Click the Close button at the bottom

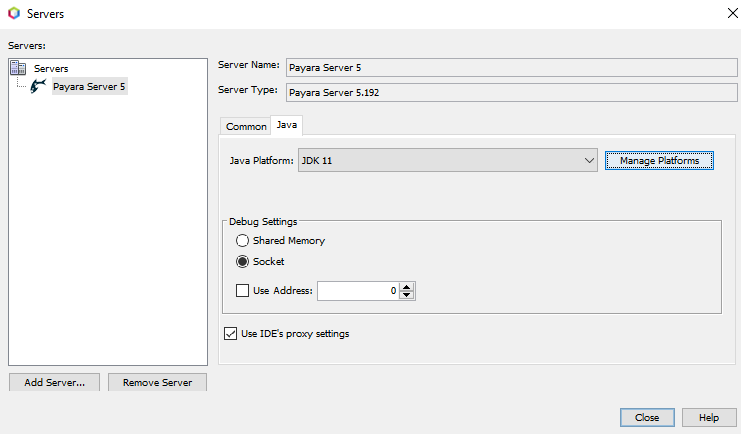tap(647, 417)
